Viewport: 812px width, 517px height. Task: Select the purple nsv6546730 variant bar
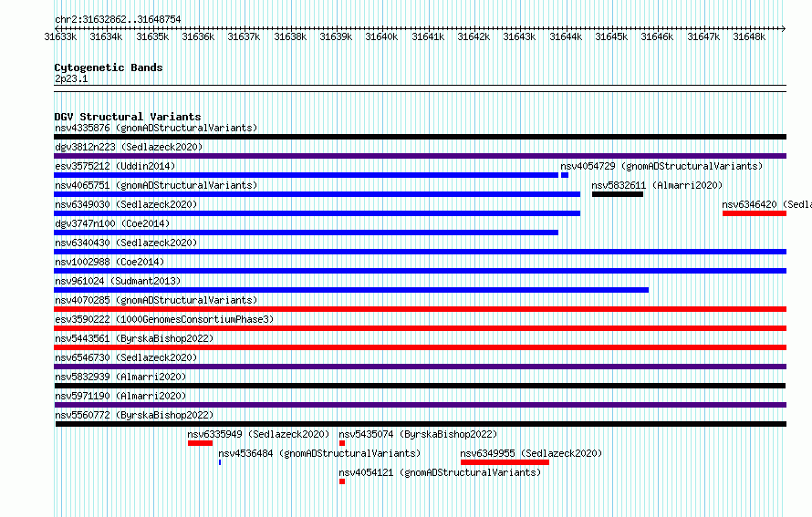(x=420, y=367)
